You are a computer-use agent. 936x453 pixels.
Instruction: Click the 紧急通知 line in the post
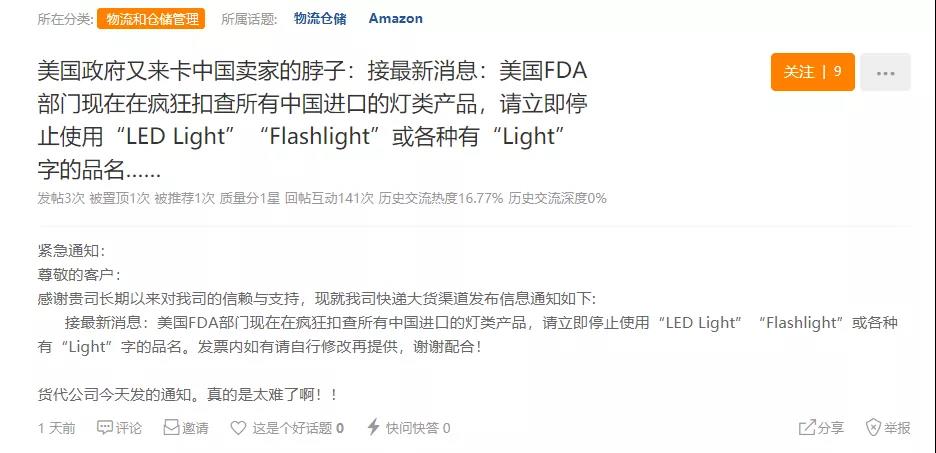[x=70, y=250]
